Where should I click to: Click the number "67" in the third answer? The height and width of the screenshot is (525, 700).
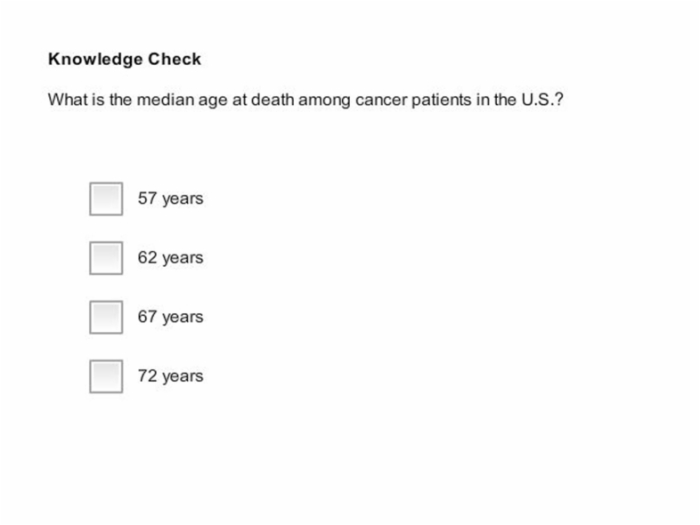[x=147, y=317]
